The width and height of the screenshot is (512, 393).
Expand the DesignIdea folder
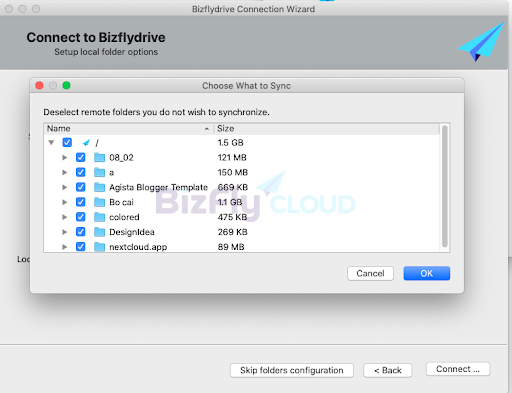coord(65,232)
